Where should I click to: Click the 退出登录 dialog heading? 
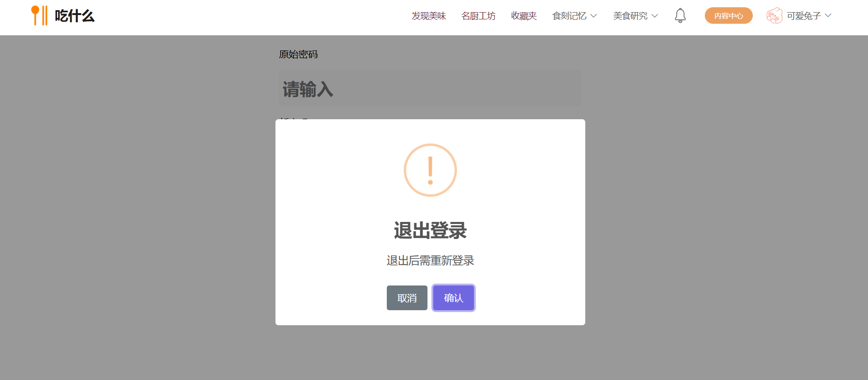[430, 230]
